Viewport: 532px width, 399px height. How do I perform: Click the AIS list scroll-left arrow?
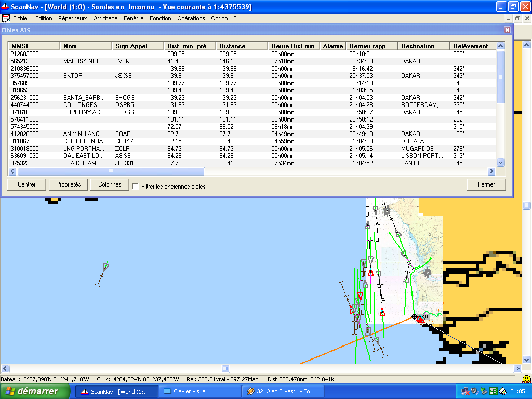pos(12,171)
